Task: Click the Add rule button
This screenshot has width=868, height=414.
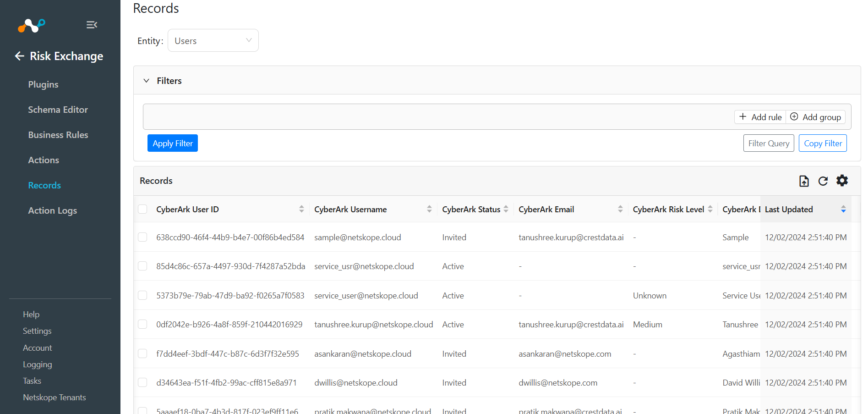Action: pyautogui.click(x=760, y=117)
